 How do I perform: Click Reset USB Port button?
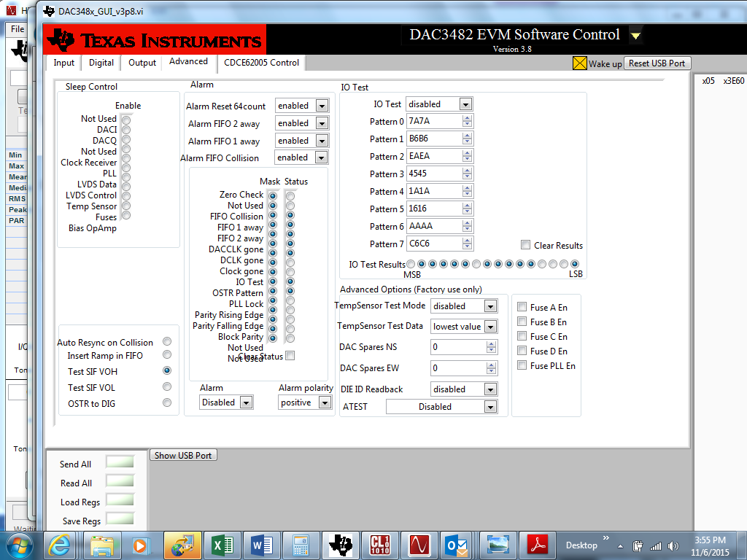click(x=657, y=63)
